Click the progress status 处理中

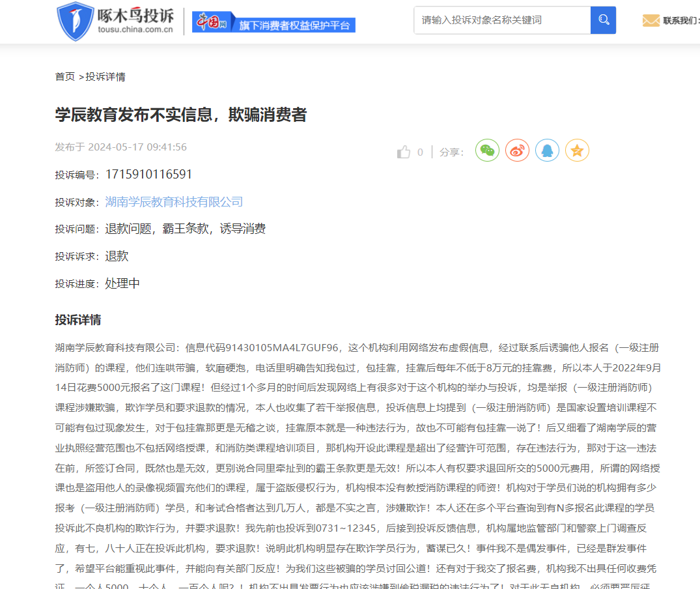(x=122, y=283)
